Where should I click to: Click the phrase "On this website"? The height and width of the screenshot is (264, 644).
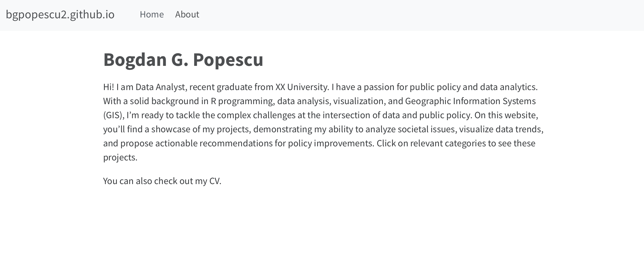coord(506,115)
